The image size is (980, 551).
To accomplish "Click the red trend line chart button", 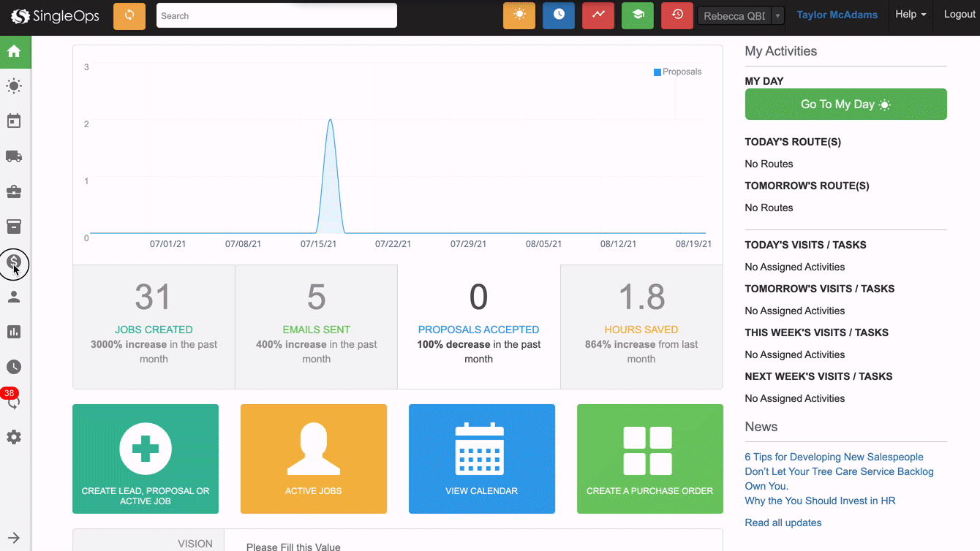I will click(598, 15).
